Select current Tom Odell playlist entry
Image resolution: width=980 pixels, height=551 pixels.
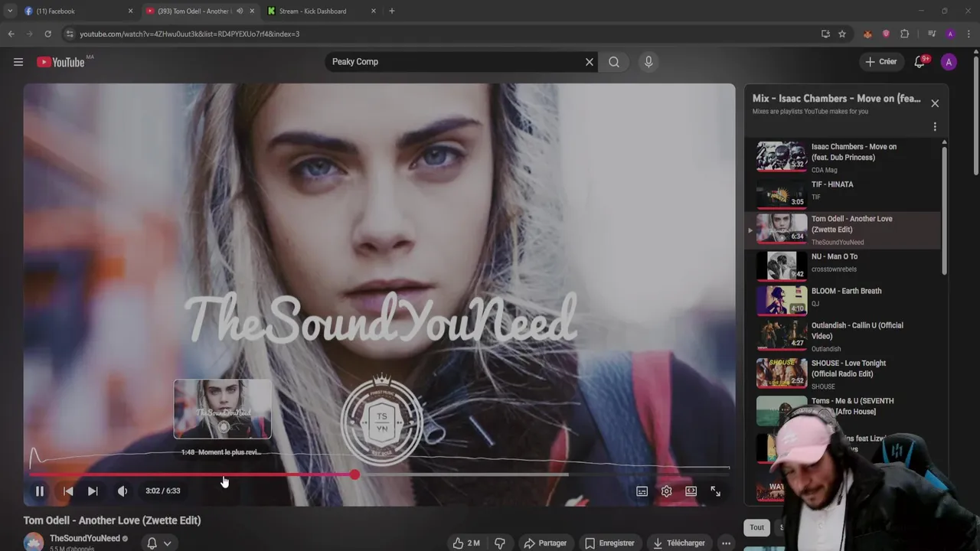[842, 230]
